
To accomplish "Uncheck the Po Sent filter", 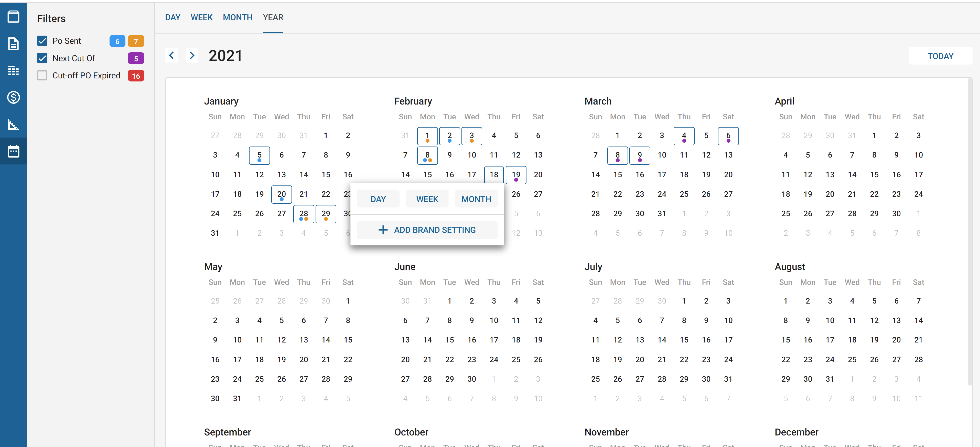I will [x=42, y=41].
